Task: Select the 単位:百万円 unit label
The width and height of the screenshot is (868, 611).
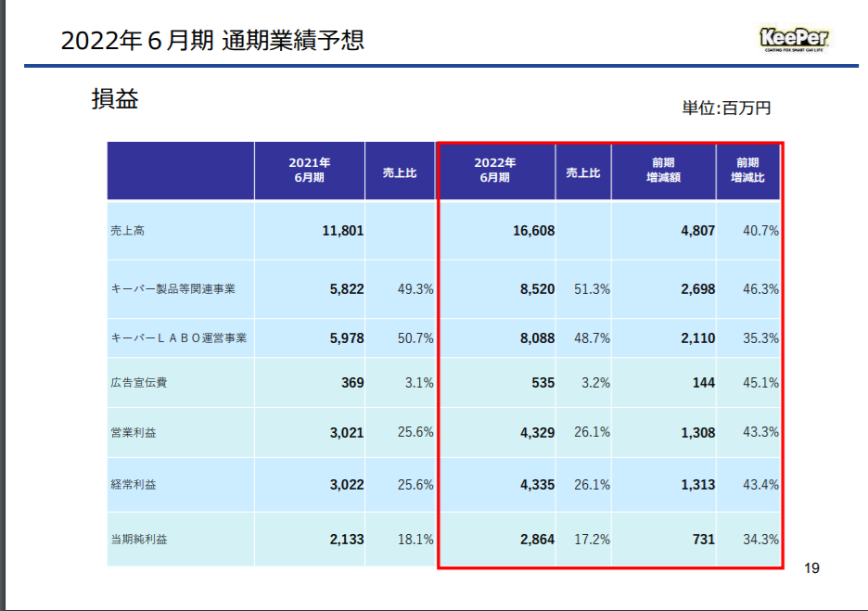Action: [x=726, y=108]
